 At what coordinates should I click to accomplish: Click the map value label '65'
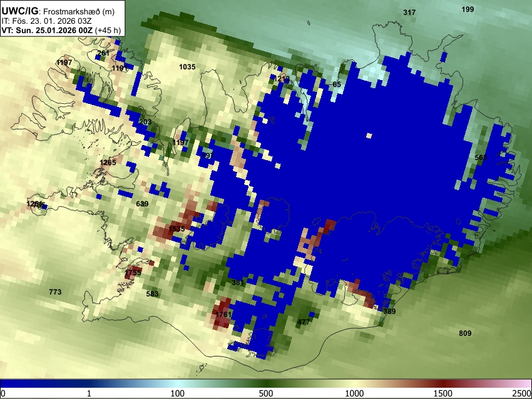337,84
